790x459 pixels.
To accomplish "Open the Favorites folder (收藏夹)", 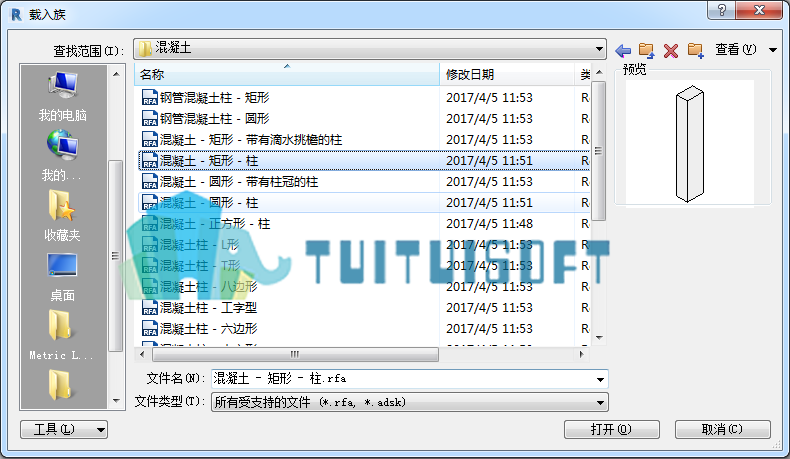I will point(62,216).
